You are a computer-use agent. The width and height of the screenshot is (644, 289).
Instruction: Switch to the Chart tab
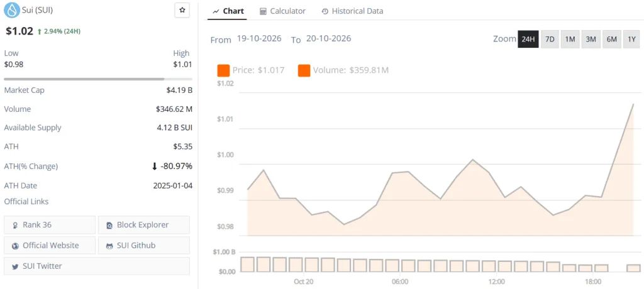pos(228,11)
